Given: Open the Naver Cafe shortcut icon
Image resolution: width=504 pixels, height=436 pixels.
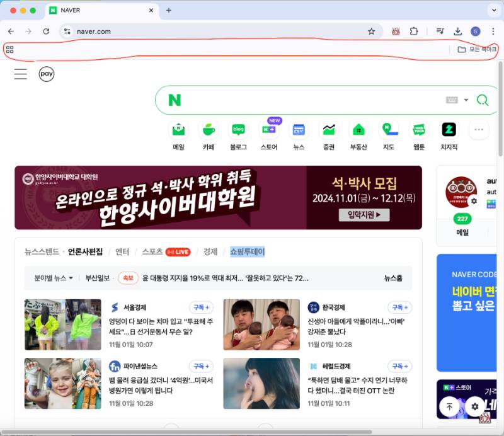Looking at the screenshot, I should pos(209,130).
